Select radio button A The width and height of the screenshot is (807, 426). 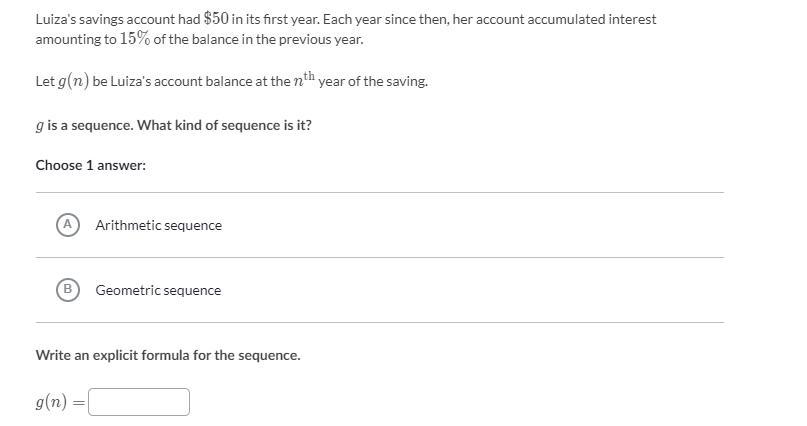tap(67, 225)
